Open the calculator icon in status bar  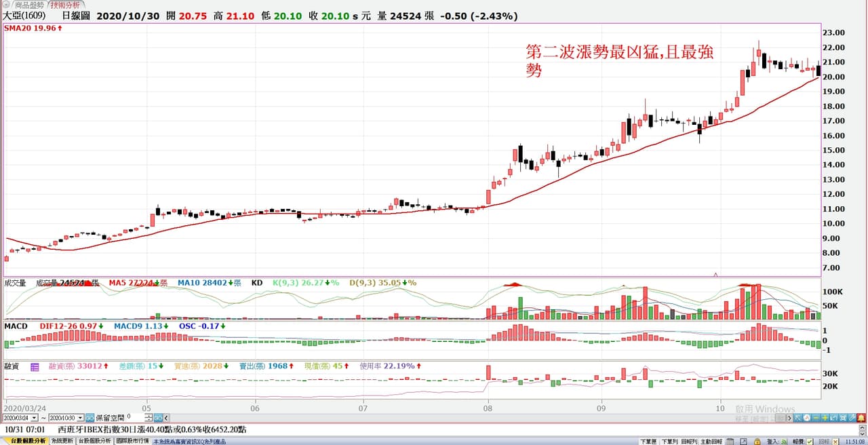730,441
